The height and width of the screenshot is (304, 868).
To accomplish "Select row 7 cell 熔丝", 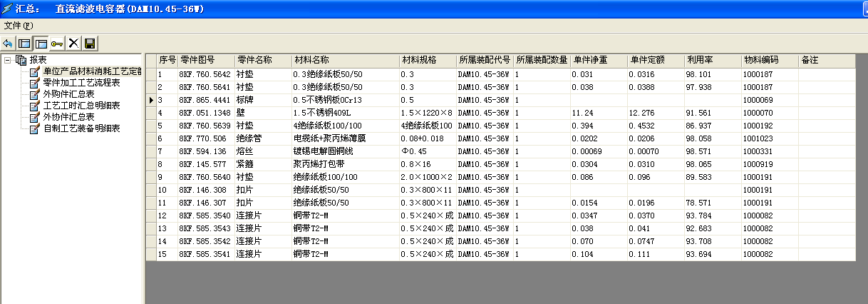I will 245,151.
